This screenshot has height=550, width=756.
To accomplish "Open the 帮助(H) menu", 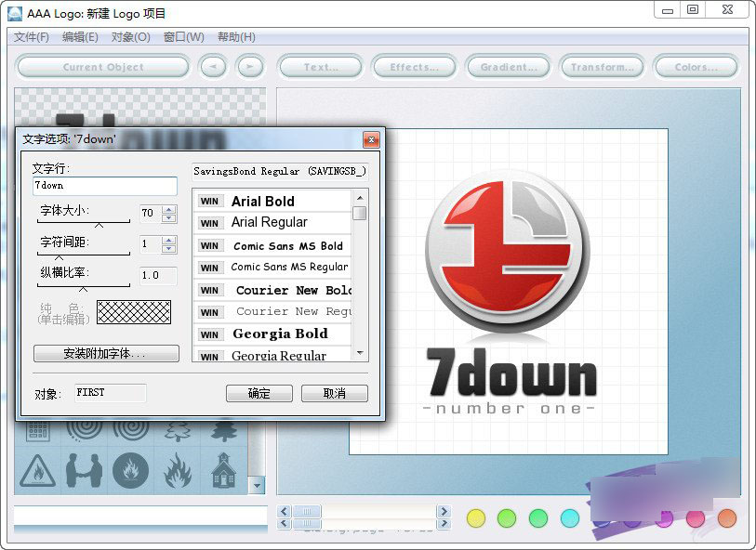I will pos(237,37).
